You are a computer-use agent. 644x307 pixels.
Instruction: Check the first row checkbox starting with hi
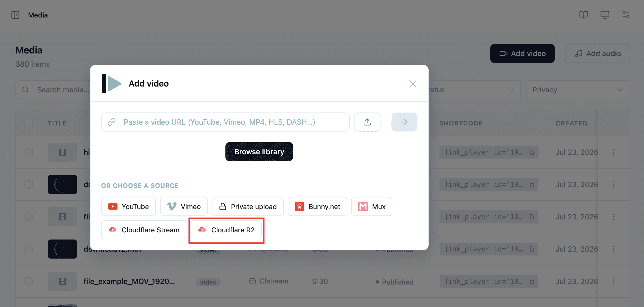[x=29, y=152]
